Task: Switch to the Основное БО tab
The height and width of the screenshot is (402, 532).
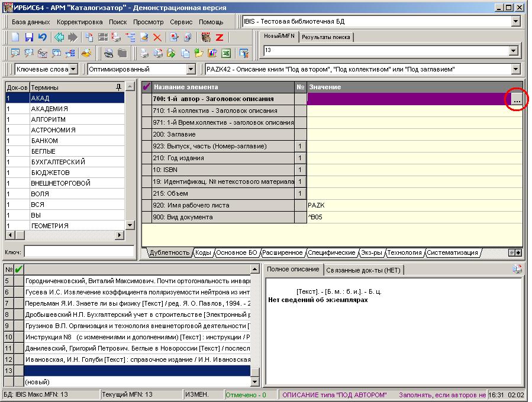Action: [237, 252]
